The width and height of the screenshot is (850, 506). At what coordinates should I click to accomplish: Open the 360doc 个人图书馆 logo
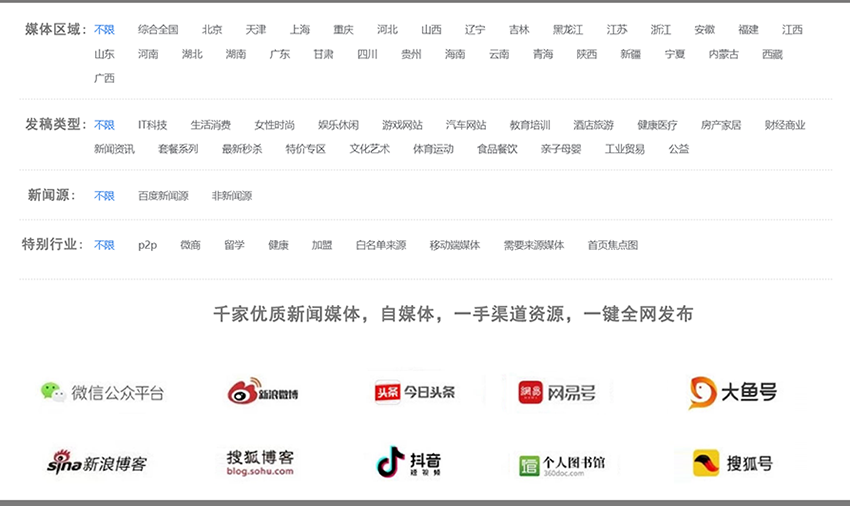(x=562, y=465)
